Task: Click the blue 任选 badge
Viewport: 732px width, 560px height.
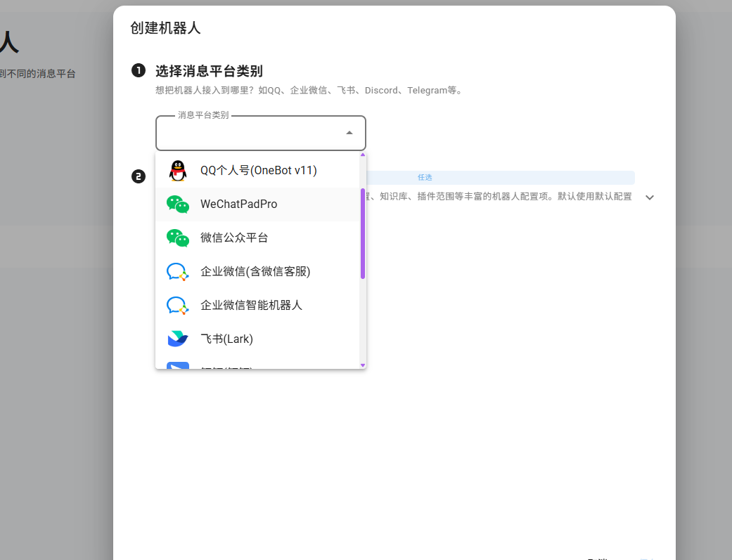Action: (425, 177)
